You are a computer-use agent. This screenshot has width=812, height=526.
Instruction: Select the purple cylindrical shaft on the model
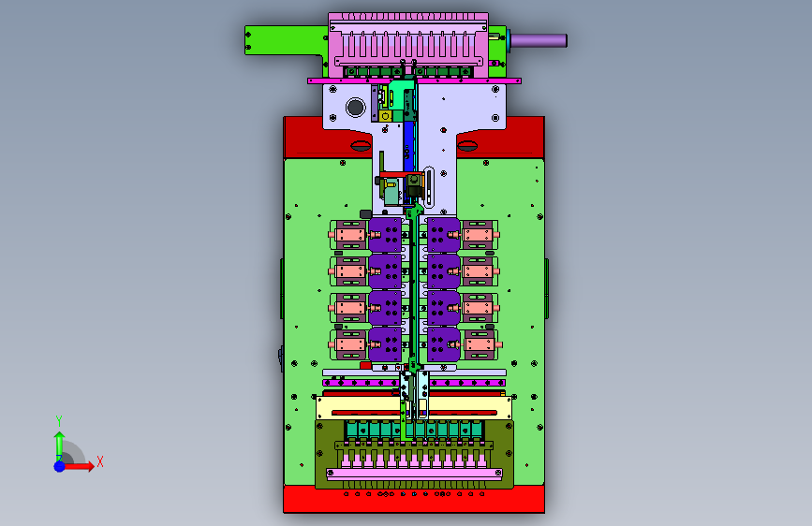(x=539, y=40)
